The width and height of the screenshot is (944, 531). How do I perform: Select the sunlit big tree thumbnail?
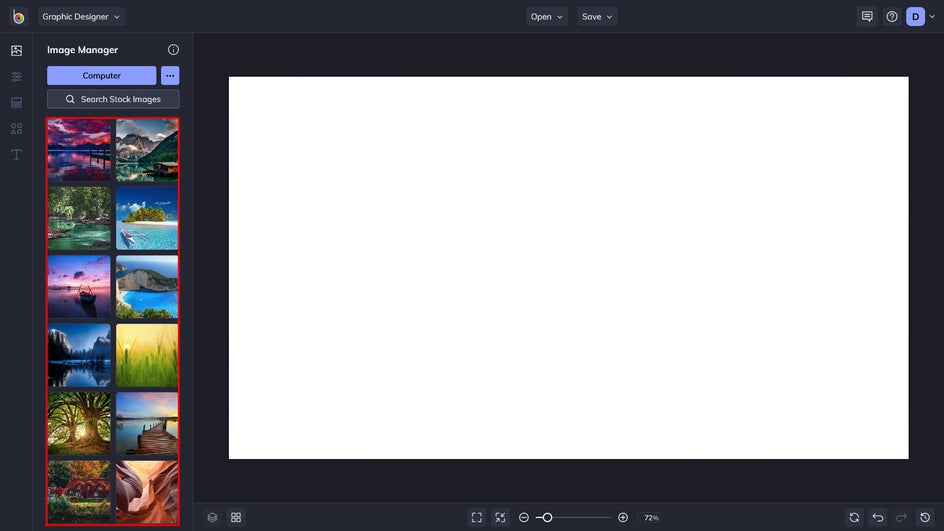[x=79, y=424]
